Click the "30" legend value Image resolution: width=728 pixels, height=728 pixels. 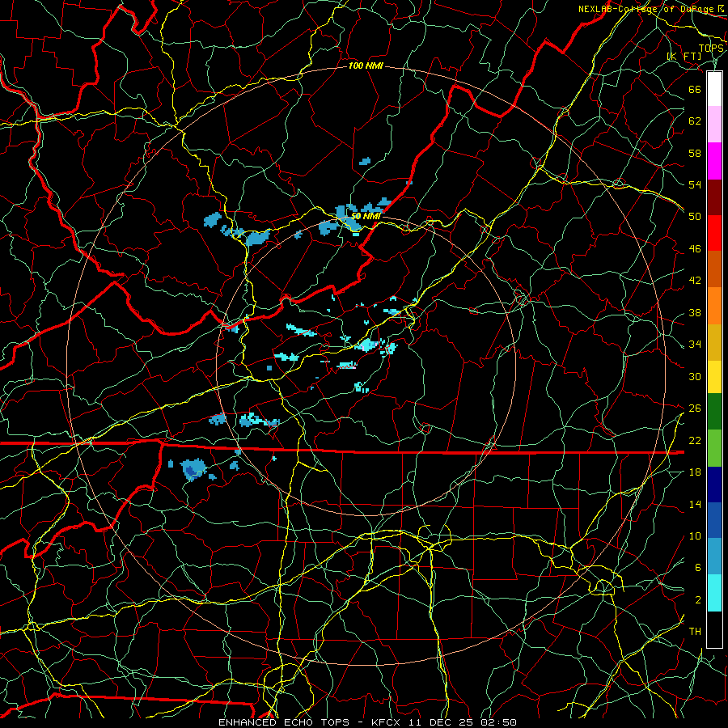point(695,376)
